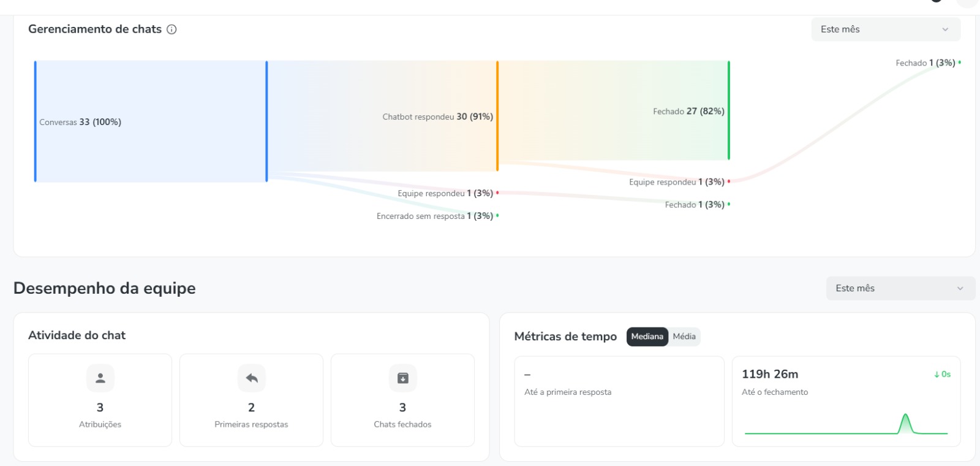Select the Primeiras respostas card showing 2

251,400
